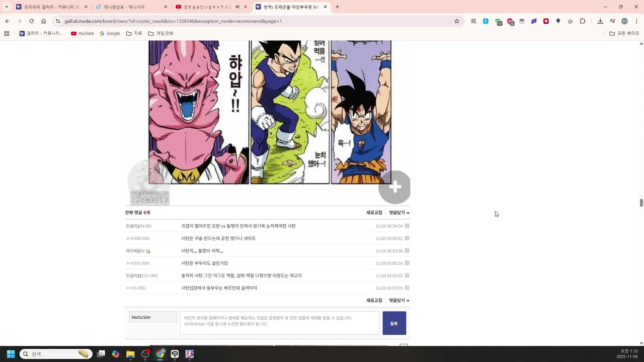The image size is (644, 362).
Task: Click the blue R extension icon
Action: coord(486,21)
